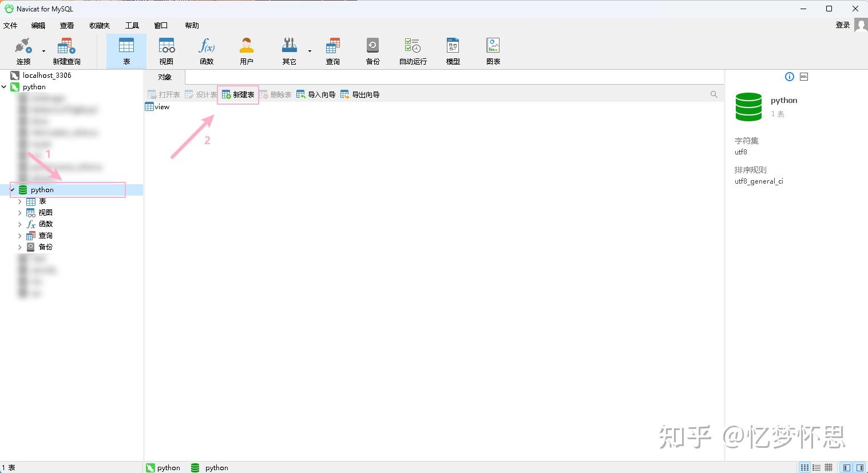The width and height of the screenshot is (868, 473).
Task: Click the 新建表 button
Action: (238, 94)
